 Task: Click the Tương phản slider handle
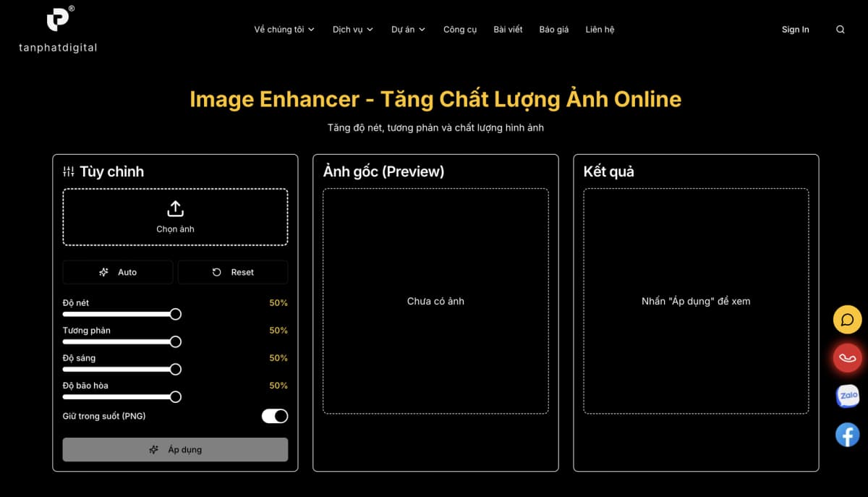click(x=175, y=341)
